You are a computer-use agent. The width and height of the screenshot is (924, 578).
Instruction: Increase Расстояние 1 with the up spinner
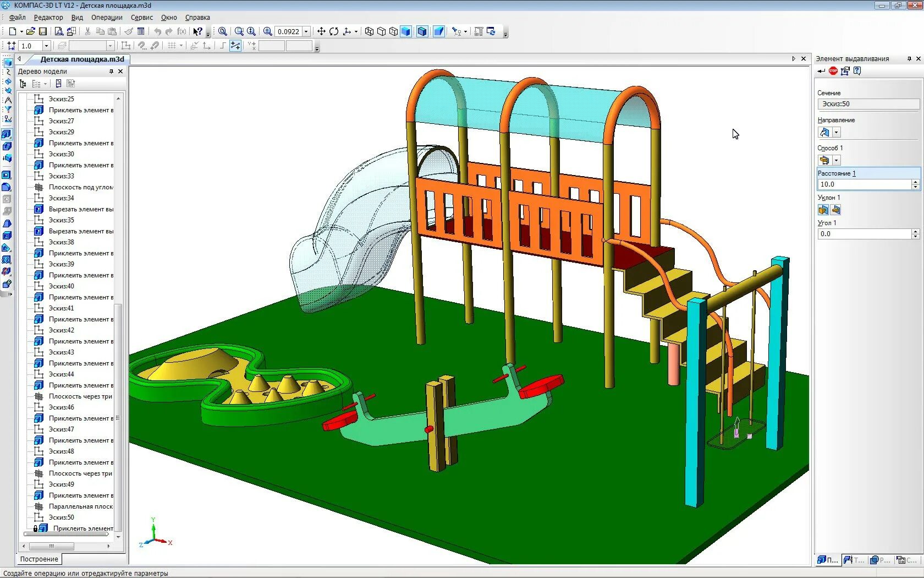pyautogui.click(x=916, y=182)
